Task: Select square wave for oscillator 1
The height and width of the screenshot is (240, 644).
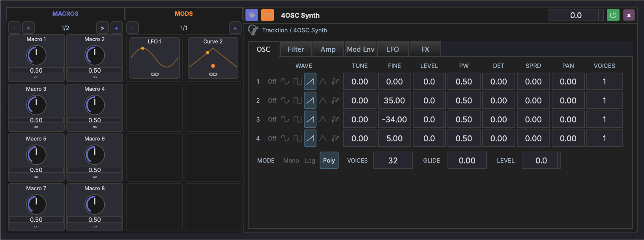Action: 298,82
